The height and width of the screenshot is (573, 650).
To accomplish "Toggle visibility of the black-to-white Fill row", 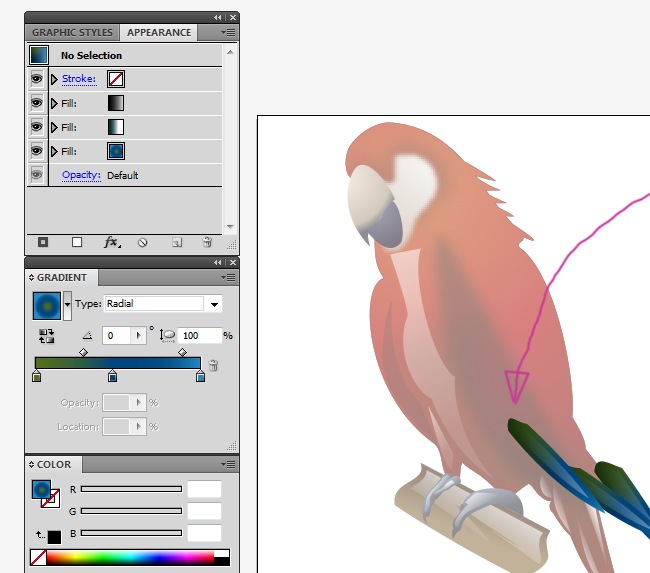I will click(x=37, y=102).
